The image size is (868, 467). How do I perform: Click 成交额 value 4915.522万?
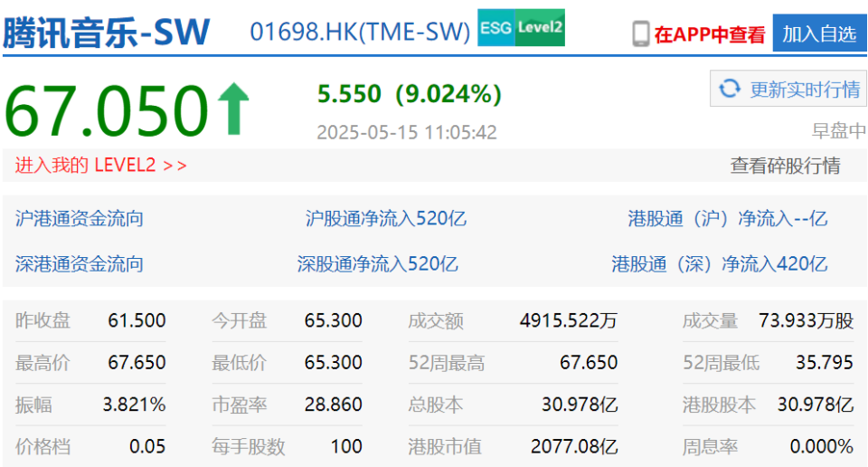click(x=569, y=320)
